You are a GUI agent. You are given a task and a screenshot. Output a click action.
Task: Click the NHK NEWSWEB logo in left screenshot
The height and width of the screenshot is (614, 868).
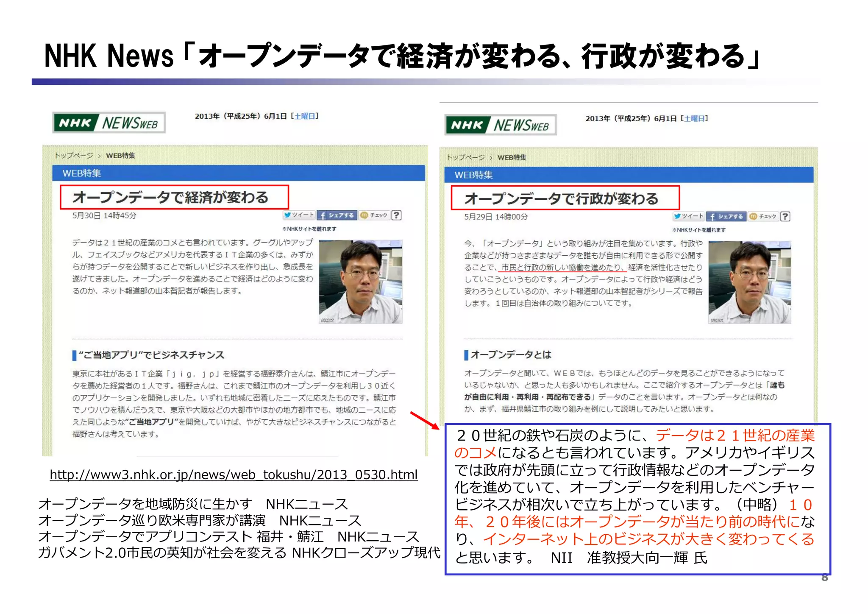tap(109, 123)
